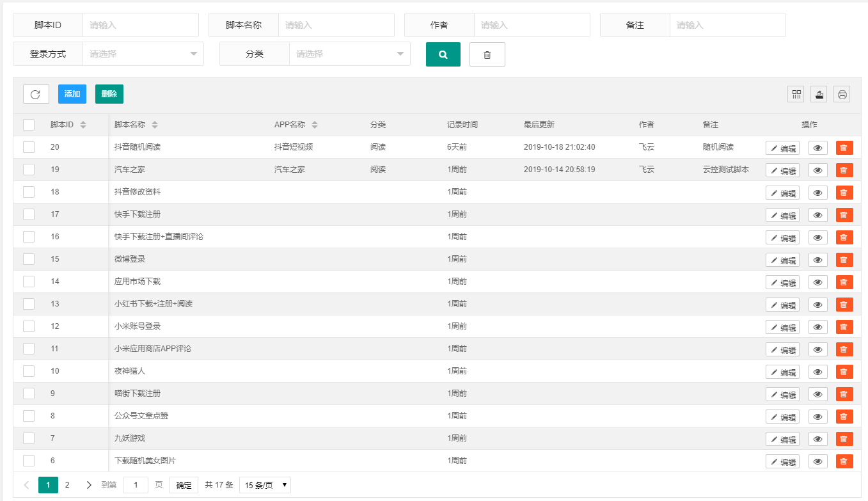View details (eye) for script 20
This screenshot has width=868, height=501.
click(818, 148)
